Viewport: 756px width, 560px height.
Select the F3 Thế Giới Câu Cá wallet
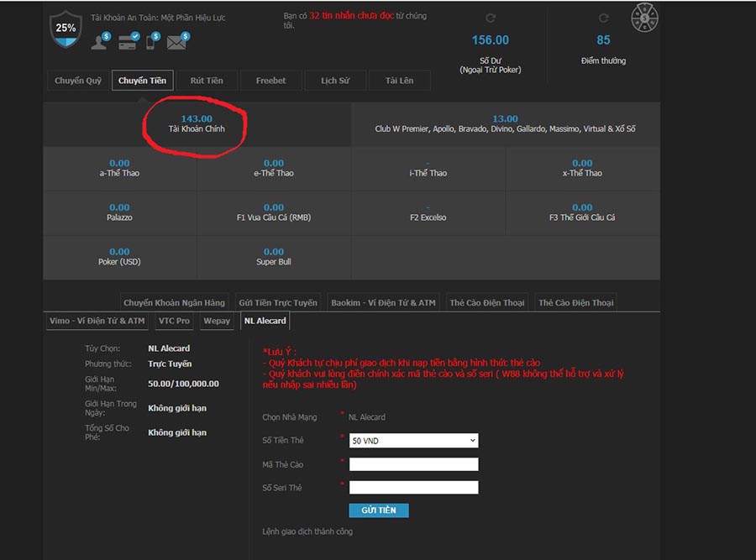tap(582, 212)
